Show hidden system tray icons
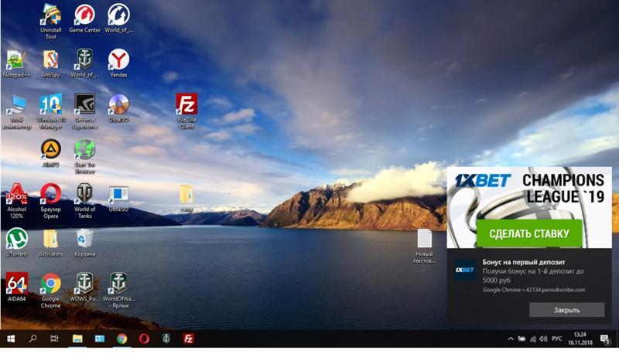The height and width of the screenshot is (364, 619). click(x=511, y=338)
